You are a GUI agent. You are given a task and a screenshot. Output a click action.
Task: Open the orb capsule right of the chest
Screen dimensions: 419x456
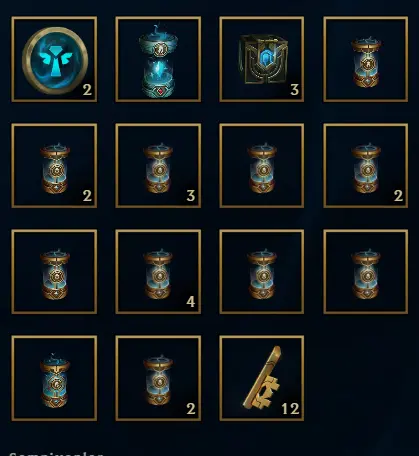(366, 59)
